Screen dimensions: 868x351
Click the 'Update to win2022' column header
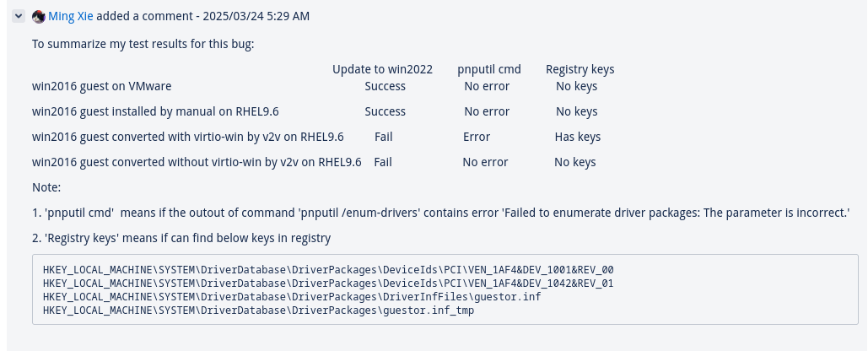(x=382, y=69)
